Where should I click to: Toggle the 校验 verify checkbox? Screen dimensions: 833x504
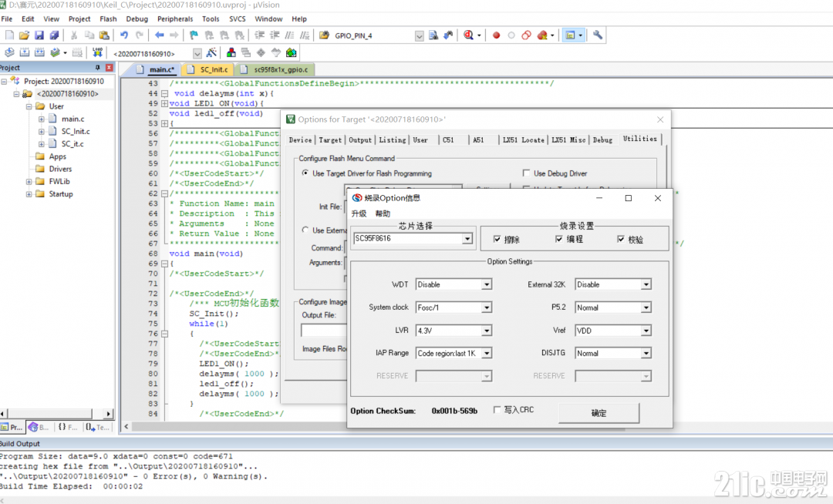coord(620,239)
